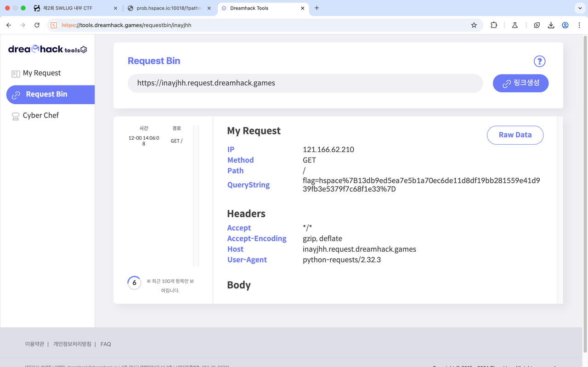This screenshot has width=588, height=367.
Task: Close the SWLUG CTF tab
Action: [115, 8]
